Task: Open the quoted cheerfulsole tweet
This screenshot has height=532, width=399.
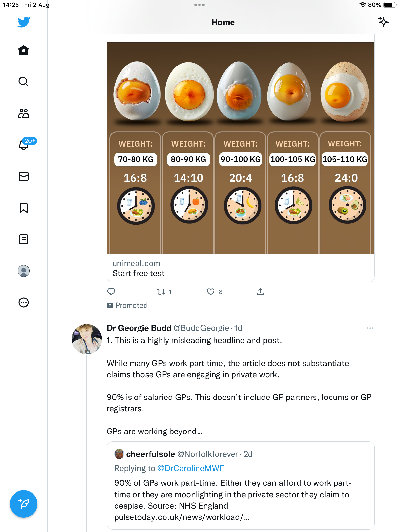Action: (240, 485)
